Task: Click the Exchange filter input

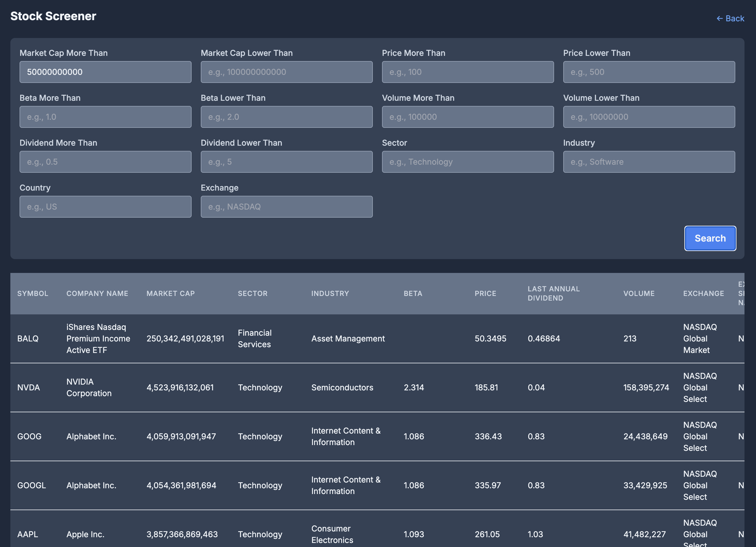Action: point(286,206)
